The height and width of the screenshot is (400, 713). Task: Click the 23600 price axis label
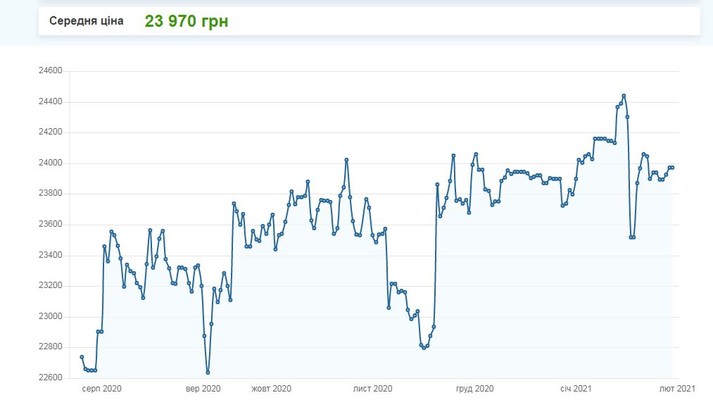pyautogui.click(x=49, y=224)
